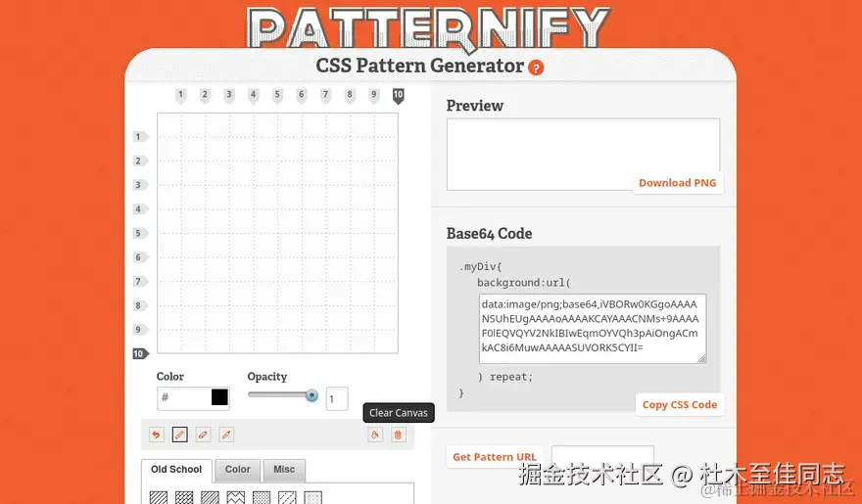
Task: Click the Download PNG button
Action: pos(677,183)
